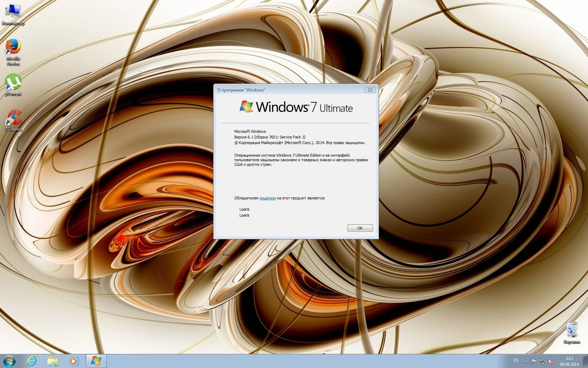Screen dimensions: 588x368
Task: Click the Windows 7 Ultimate logo
Action: tap(296, 107)
